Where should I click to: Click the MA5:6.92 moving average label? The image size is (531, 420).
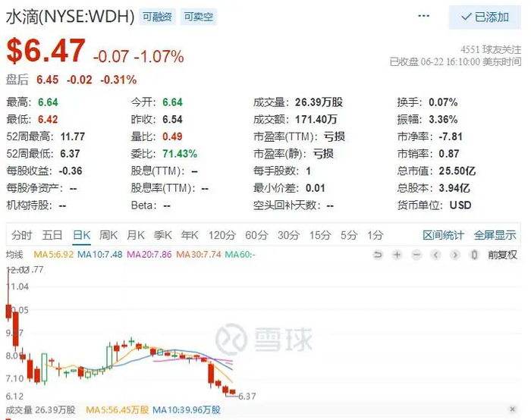54,254
